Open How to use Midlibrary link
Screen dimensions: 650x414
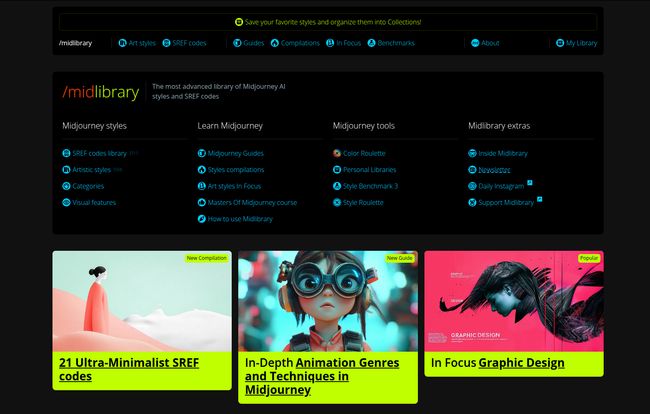point(240,219)
